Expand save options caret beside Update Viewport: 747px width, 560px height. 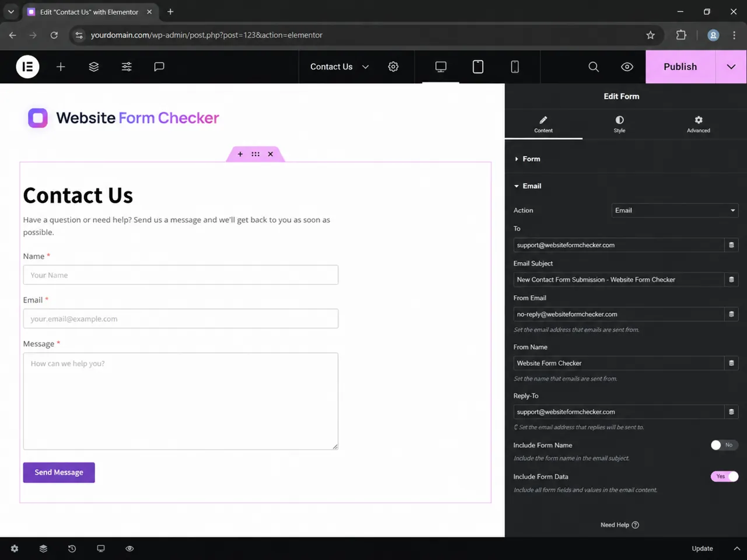pos(736,548)
